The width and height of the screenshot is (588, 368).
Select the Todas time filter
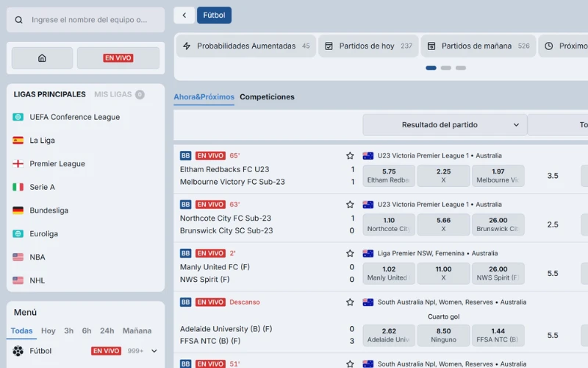click(21, 330)
